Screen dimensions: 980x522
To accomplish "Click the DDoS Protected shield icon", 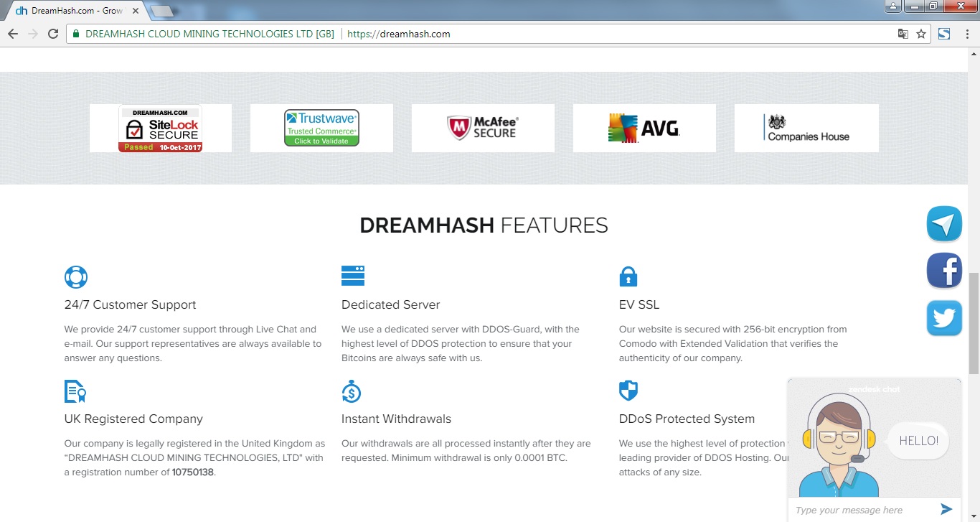I will coord(628,391).
